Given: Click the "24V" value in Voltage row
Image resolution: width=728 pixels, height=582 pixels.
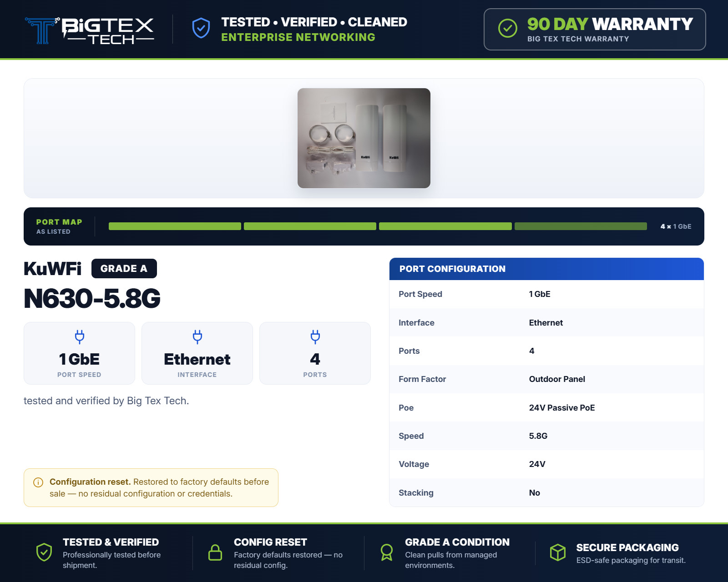Looking at the screenshot, I should [x=537, y=464].
